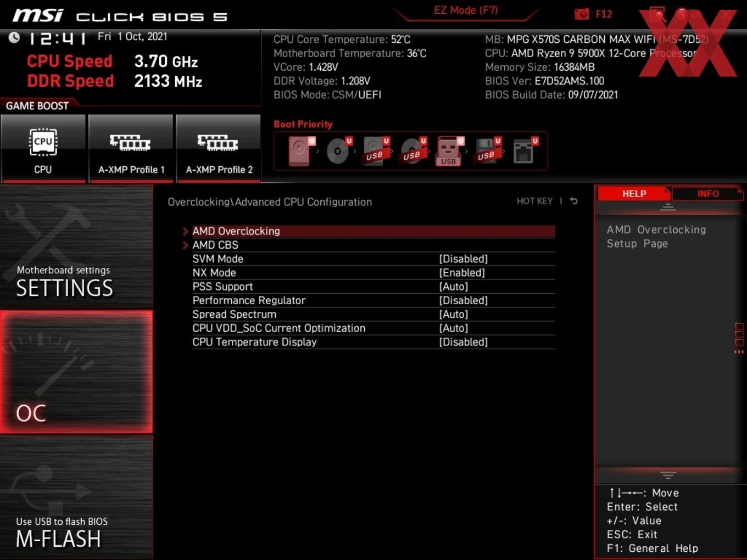Click the BIOS Mode: CSM/UEFI entry

(327, 95)
